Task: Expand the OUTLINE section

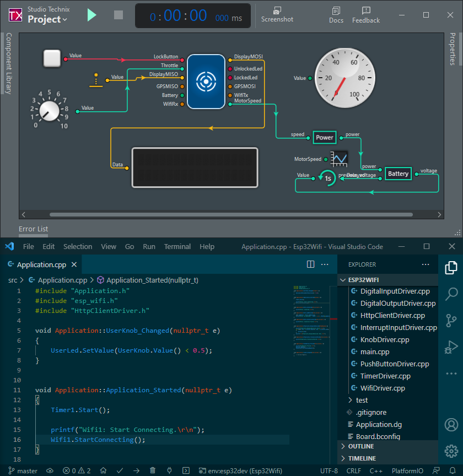Action: 387,446
